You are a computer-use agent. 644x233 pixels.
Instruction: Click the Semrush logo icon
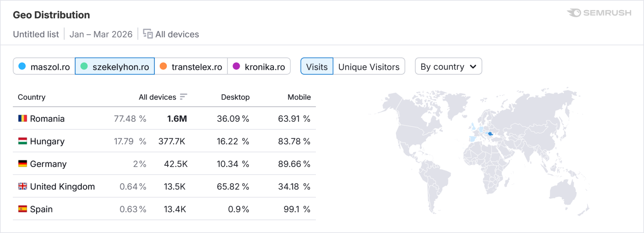point(574,13)
